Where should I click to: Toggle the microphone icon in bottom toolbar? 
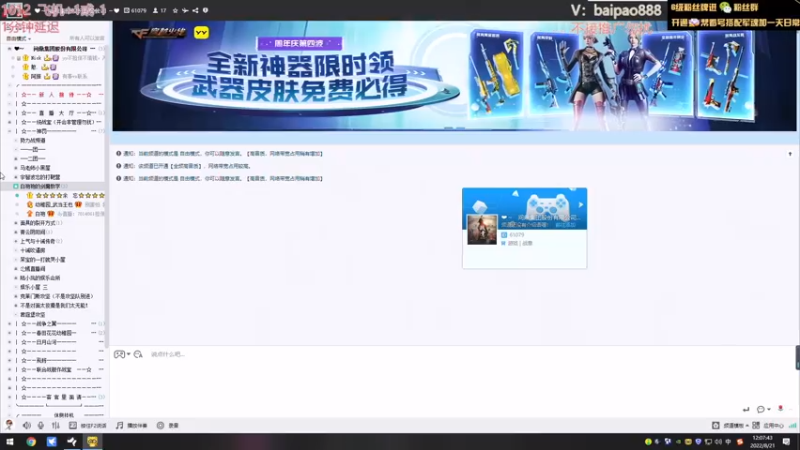coord(41,425)
